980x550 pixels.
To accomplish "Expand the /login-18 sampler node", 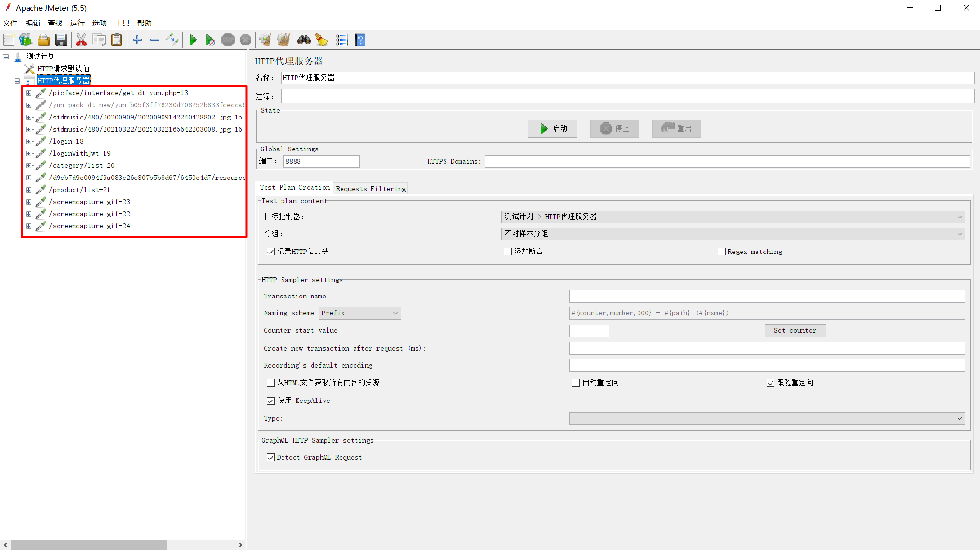I will [29, 141].
